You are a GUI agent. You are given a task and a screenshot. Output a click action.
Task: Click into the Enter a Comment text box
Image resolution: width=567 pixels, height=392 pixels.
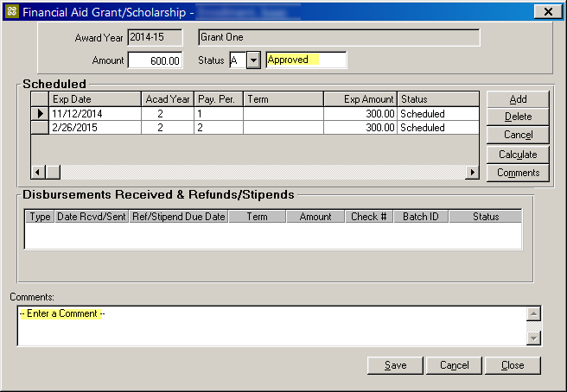[270, 326]
